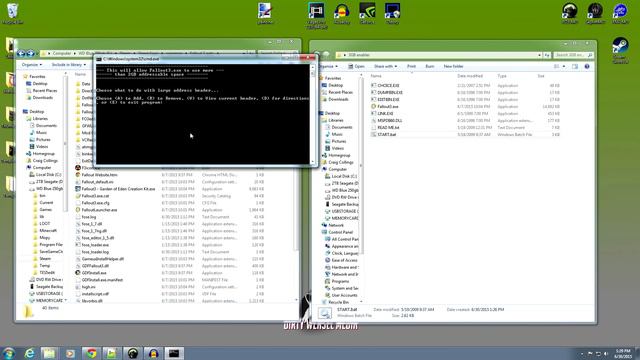The image size is (640, 360).
Task: Select Control Panel in right navigation pane
Action: pos(340,232)
